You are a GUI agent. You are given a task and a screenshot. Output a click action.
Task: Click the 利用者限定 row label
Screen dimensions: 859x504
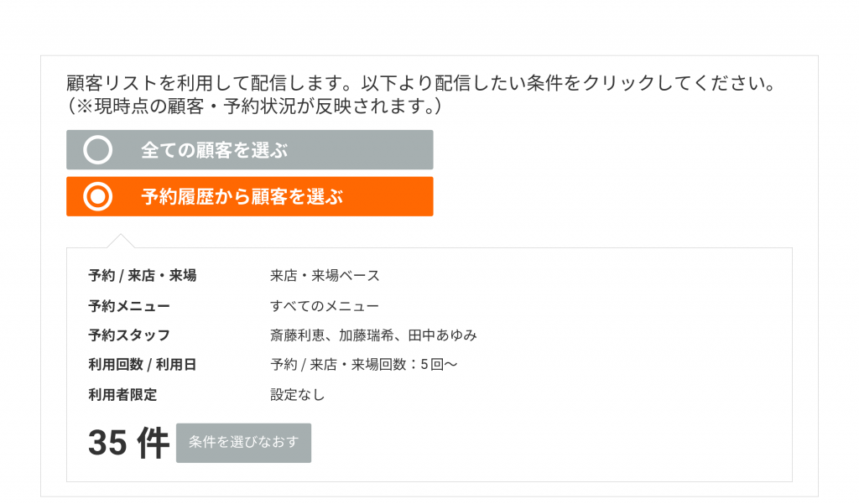(x=122, y=394)
